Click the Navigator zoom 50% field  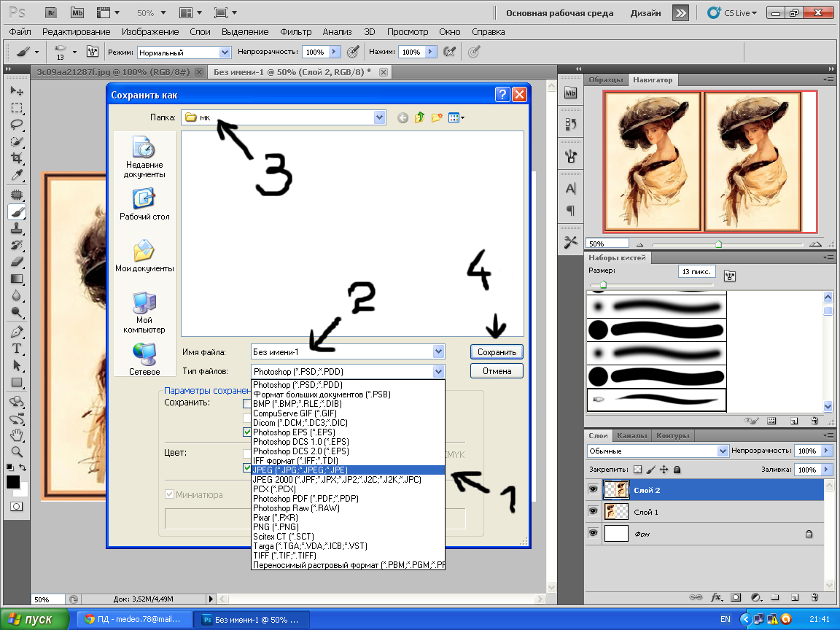tap(607, 244)
